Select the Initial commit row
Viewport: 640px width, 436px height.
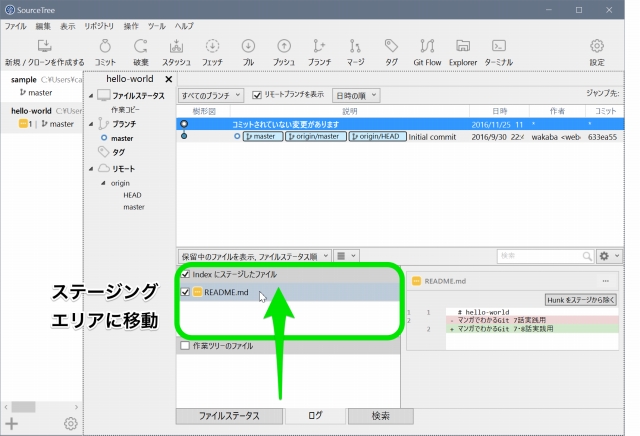pyautogui.click(x=400, y=137)
